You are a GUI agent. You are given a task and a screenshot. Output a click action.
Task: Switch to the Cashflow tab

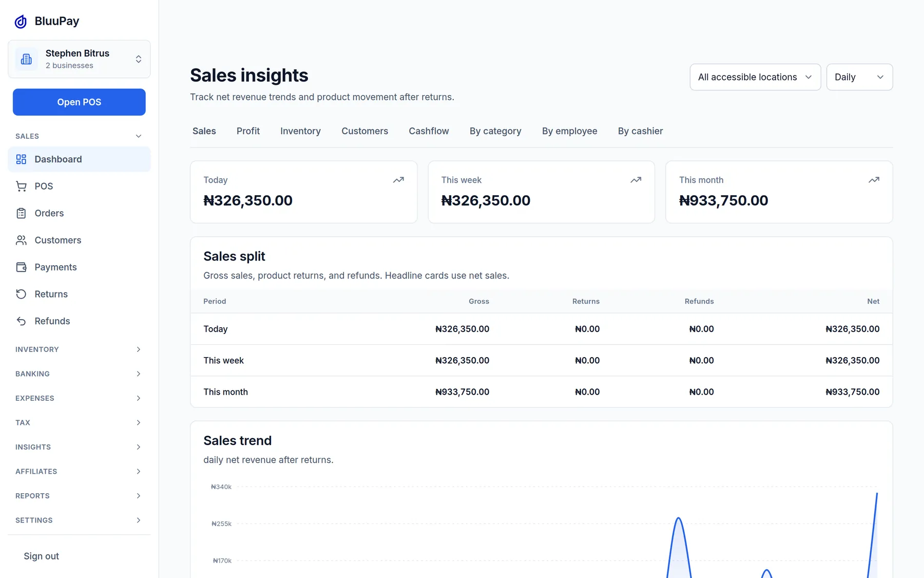pyautogui.click(x=429, y=131)
